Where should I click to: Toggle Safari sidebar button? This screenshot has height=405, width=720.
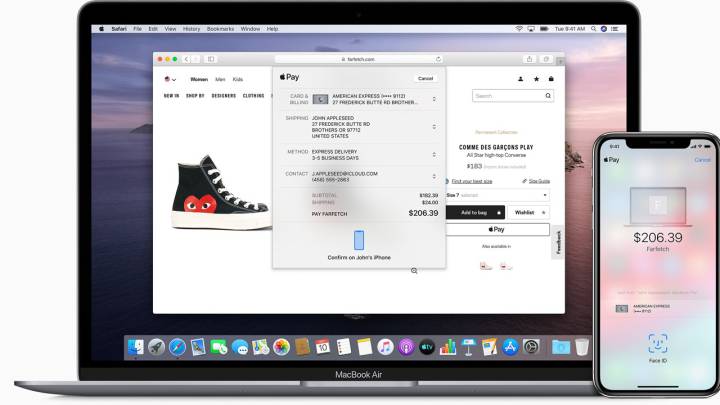(211, 59)
